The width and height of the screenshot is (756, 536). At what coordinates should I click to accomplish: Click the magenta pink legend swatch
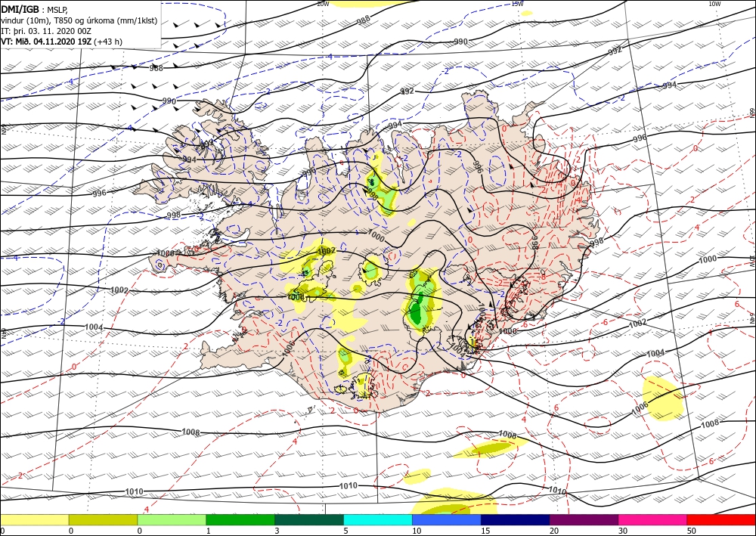tap(653, 519)
